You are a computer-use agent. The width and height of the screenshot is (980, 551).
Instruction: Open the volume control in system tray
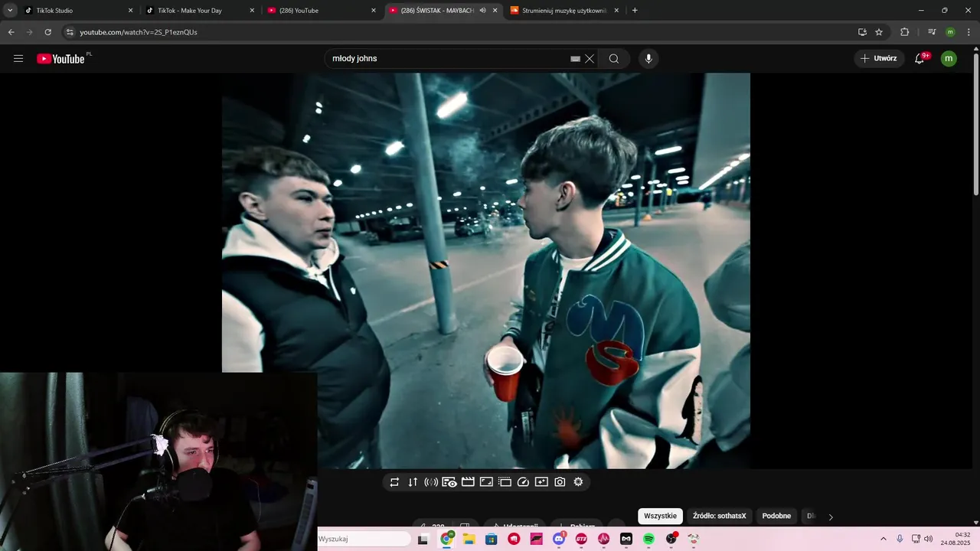[x=929, y=539]
